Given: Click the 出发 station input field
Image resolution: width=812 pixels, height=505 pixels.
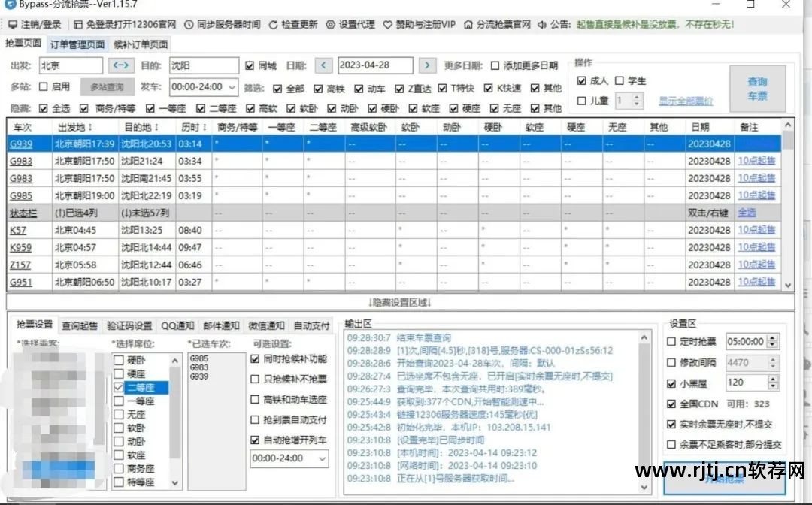Looking at the screenshot, I should (x=71, y=65).
